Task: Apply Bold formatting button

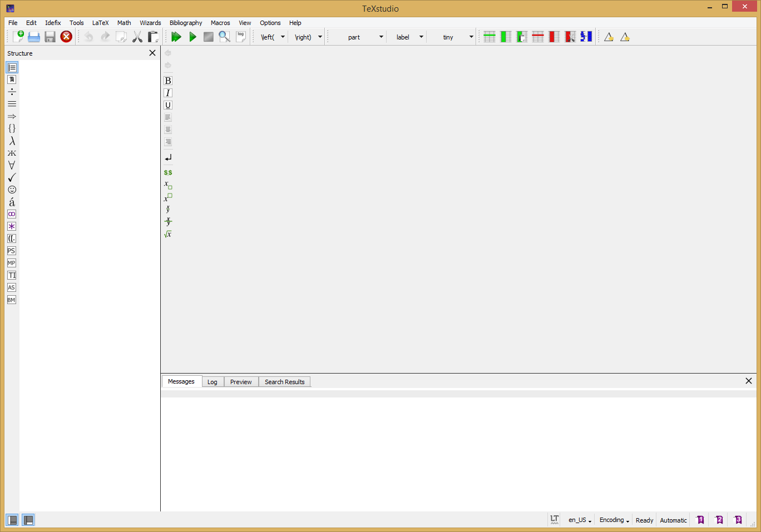Action: [168, 81]
